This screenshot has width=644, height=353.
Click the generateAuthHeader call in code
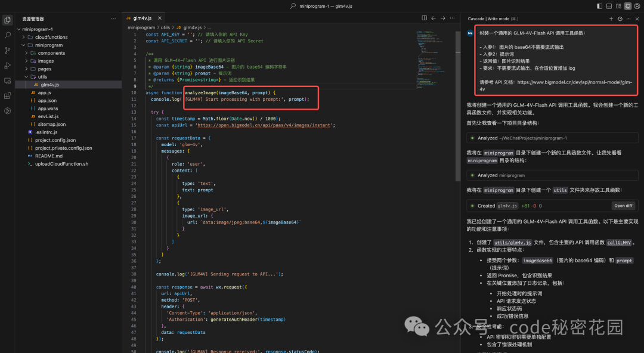tap(234, 319)
